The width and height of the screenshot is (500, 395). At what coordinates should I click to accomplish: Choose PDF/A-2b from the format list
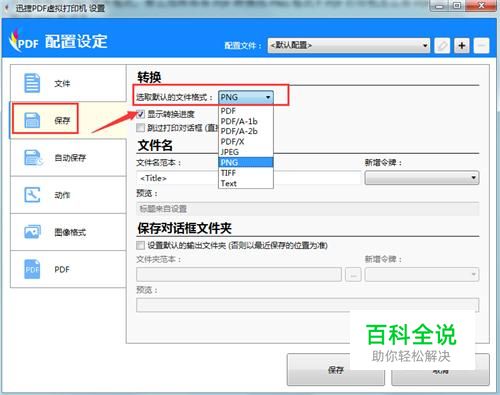[246, 131]
